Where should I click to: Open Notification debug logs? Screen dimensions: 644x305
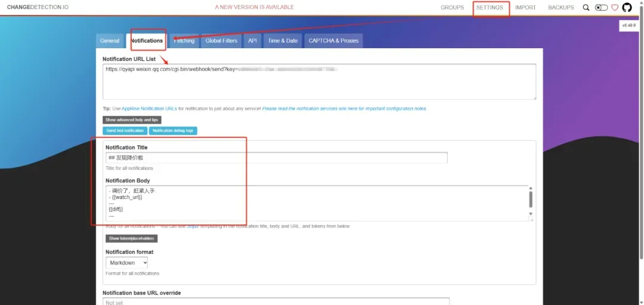172,130
